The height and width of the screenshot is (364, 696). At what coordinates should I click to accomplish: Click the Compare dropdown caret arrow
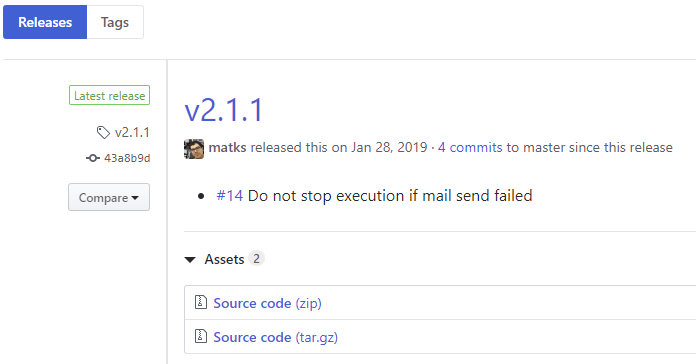tap(135, 198)
